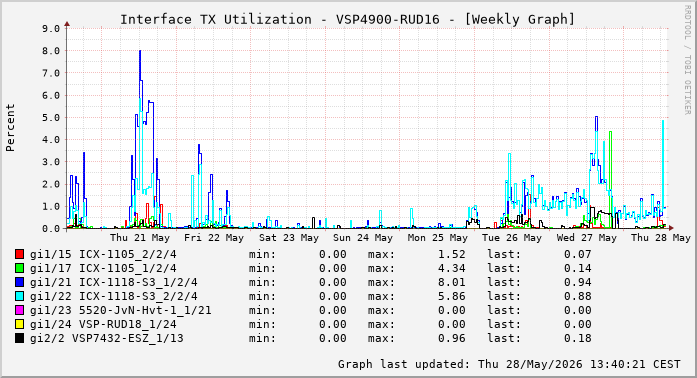
Task: Click the Thu 21 May axis label
Action: 140,238
